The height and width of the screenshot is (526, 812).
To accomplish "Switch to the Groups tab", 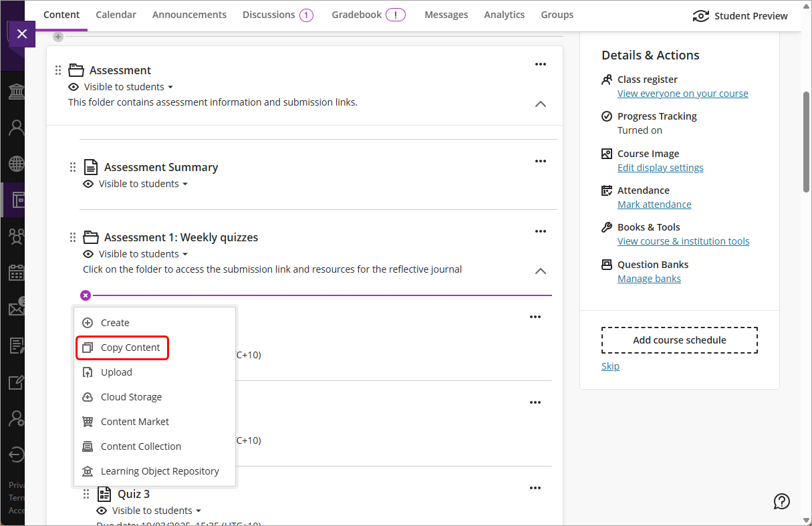I will (x=557, y=15).
